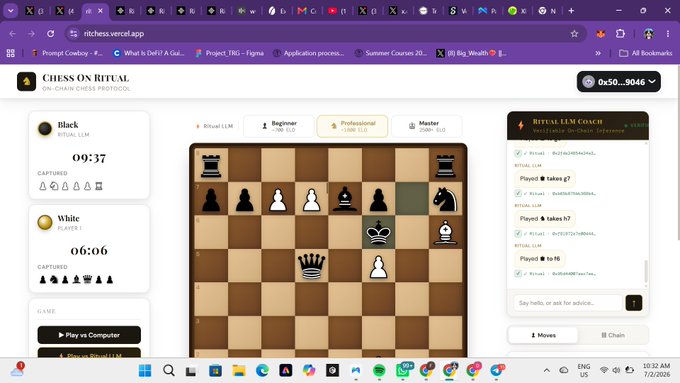Select the Beginner difficulty level

(x=278, y=126)
